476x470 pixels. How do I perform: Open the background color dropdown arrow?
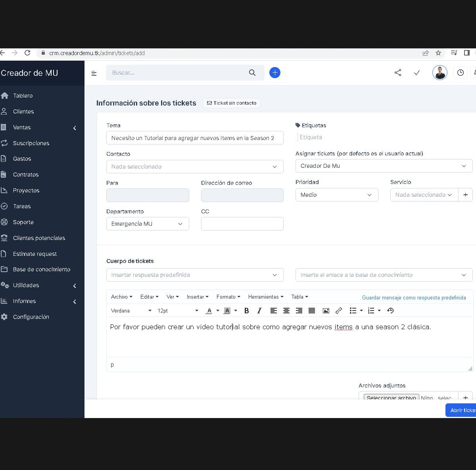coord(236,311)
